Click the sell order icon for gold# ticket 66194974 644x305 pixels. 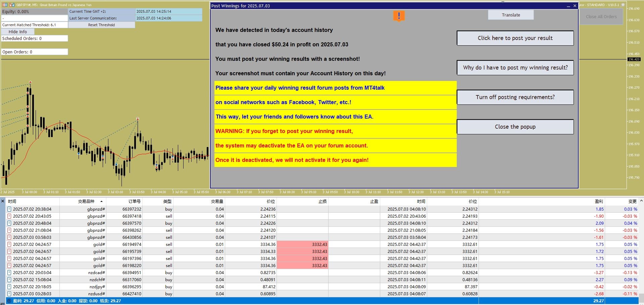pyautogui.click(x=9, y=245)
